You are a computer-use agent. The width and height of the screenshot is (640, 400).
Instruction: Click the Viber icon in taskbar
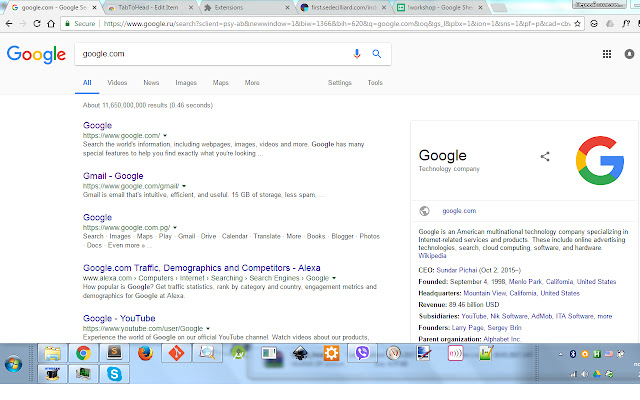(x=361, y=352)
